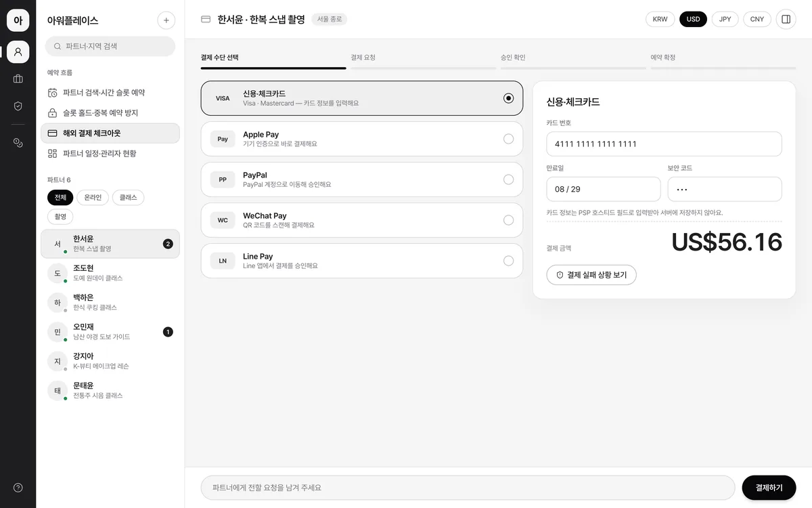Select the Line Pay radio button
Screen dimensions: 812x508
click(x=509, y=261)
